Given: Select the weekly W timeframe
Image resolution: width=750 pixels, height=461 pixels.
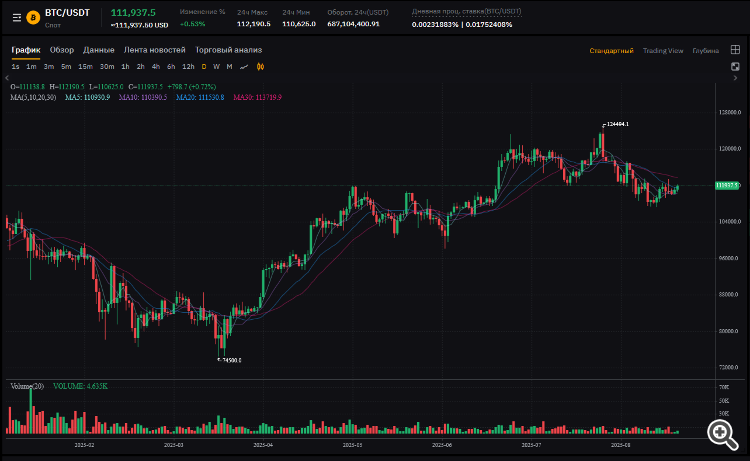Looking at the screenshot, I should (217, 66).
